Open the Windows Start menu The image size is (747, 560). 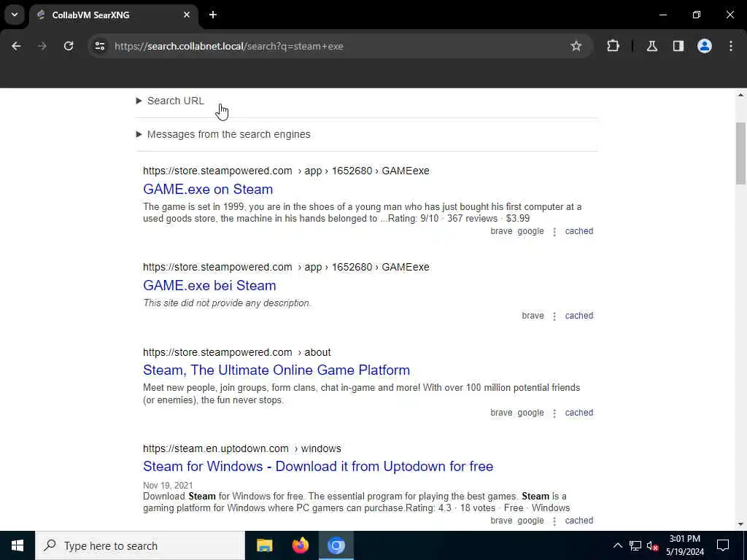18,545
